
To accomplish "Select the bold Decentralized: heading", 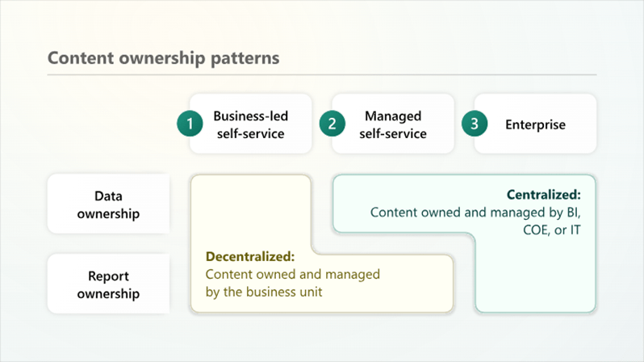I will click(250, 257).
